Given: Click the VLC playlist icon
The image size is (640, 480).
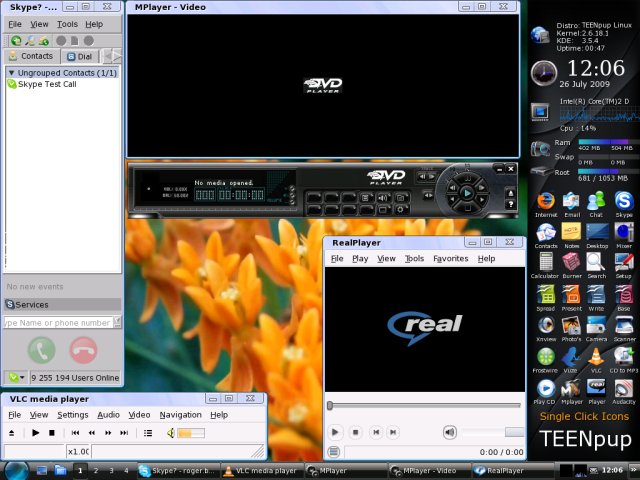Looking at the screenshot, I should pos(148,433).
